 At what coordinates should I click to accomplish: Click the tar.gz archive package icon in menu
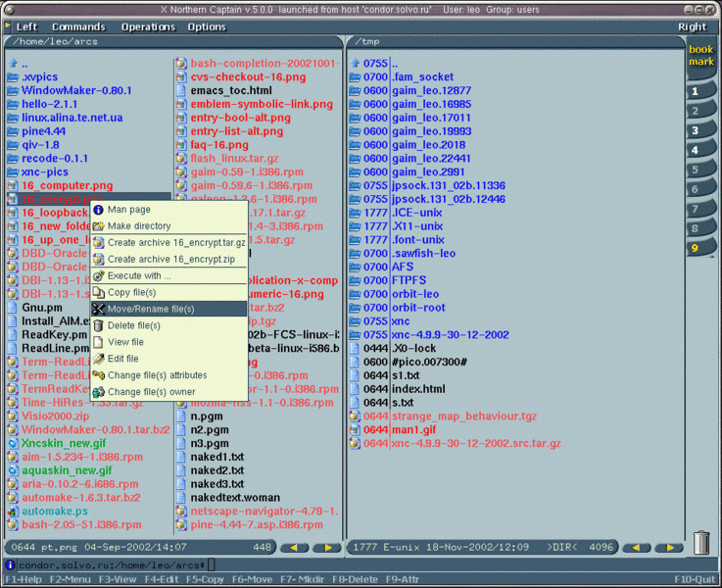point(99,243)
